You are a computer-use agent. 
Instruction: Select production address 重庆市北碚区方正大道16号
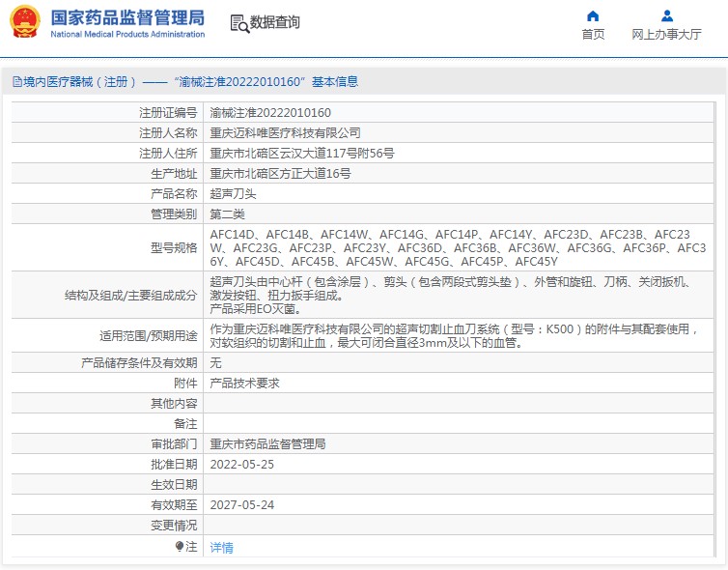pos(280,174)
